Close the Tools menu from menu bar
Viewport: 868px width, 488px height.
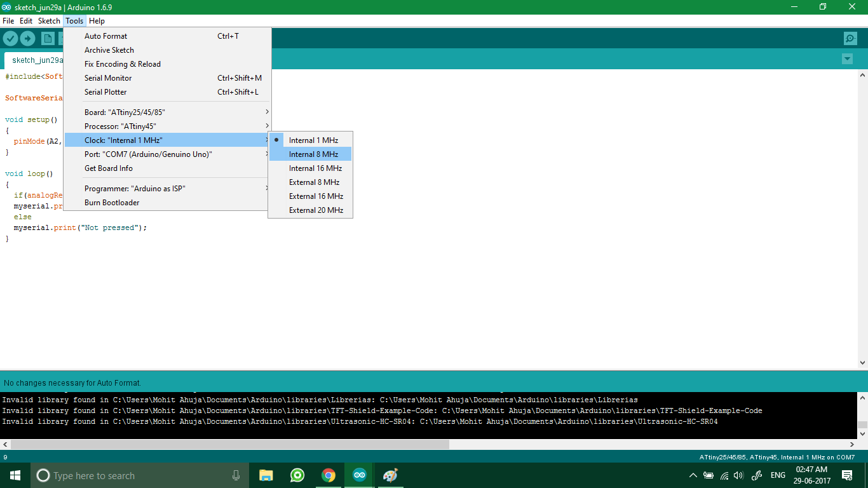click(74, 21)
